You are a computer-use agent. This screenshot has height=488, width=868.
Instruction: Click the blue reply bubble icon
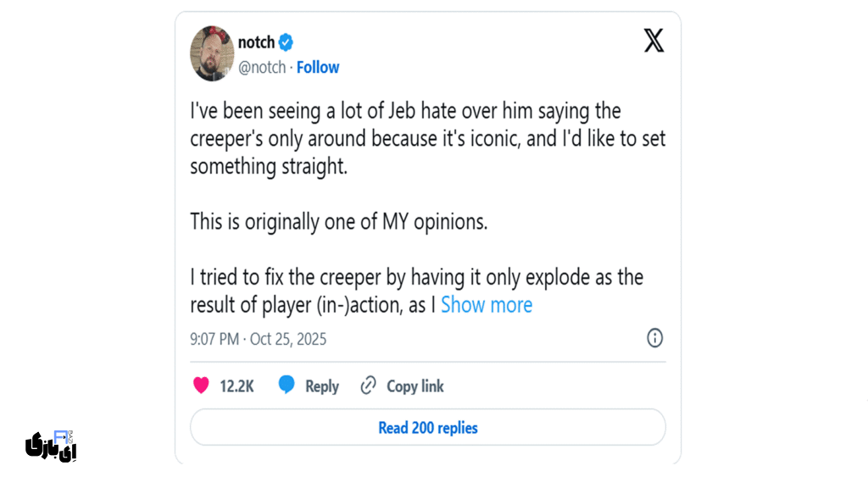pos(287,385)
